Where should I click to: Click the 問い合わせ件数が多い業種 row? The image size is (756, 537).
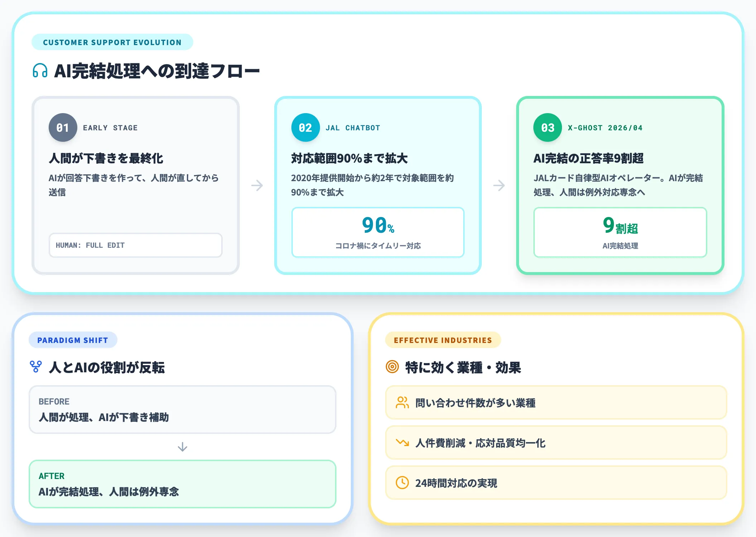[556, 402]
